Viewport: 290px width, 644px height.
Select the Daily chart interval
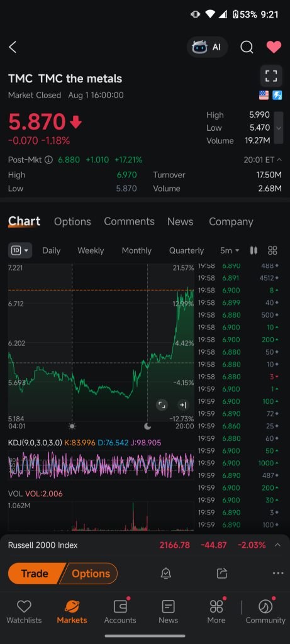point(52,250)
